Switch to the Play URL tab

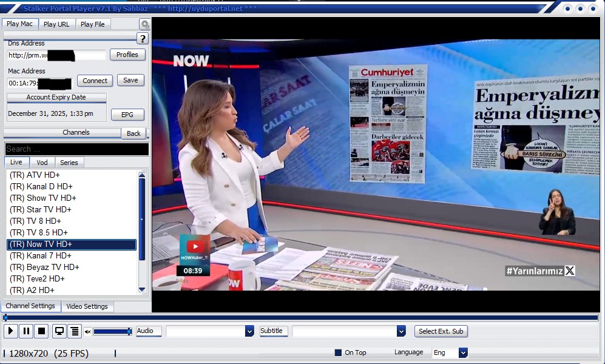56,24
